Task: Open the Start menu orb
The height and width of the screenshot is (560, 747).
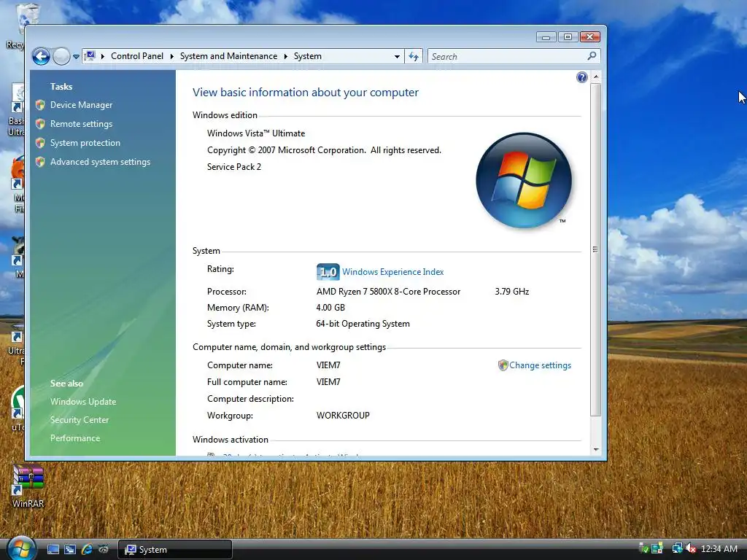Action: (21, 548)
